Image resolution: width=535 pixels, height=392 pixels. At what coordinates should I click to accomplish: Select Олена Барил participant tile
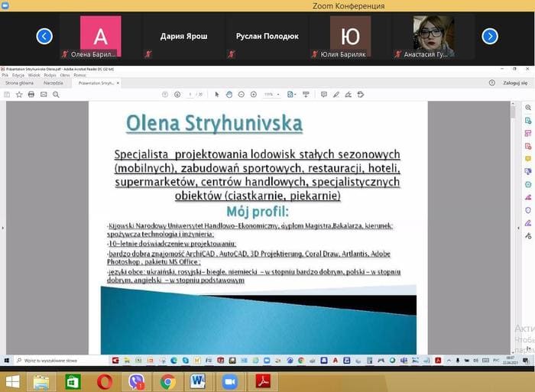pyautogui.click(x=101, y=37)
